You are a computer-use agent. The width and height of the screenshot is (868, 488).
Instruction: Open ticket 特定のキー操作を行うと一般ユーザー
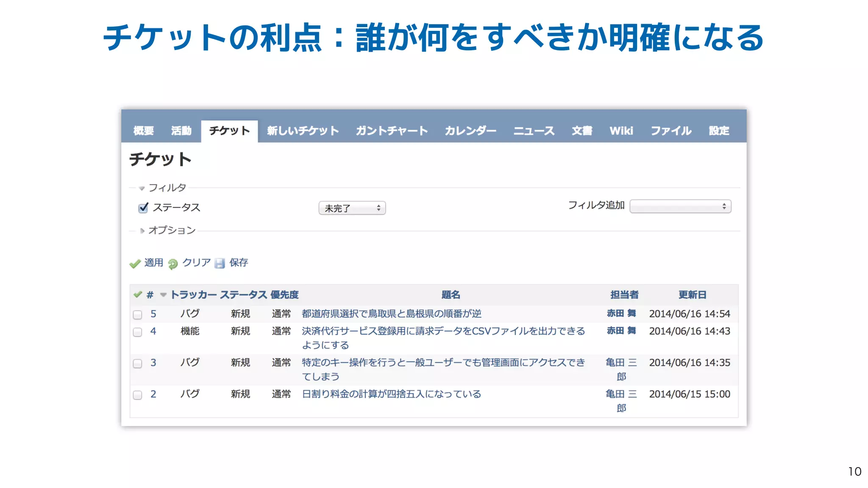point(443,369)
